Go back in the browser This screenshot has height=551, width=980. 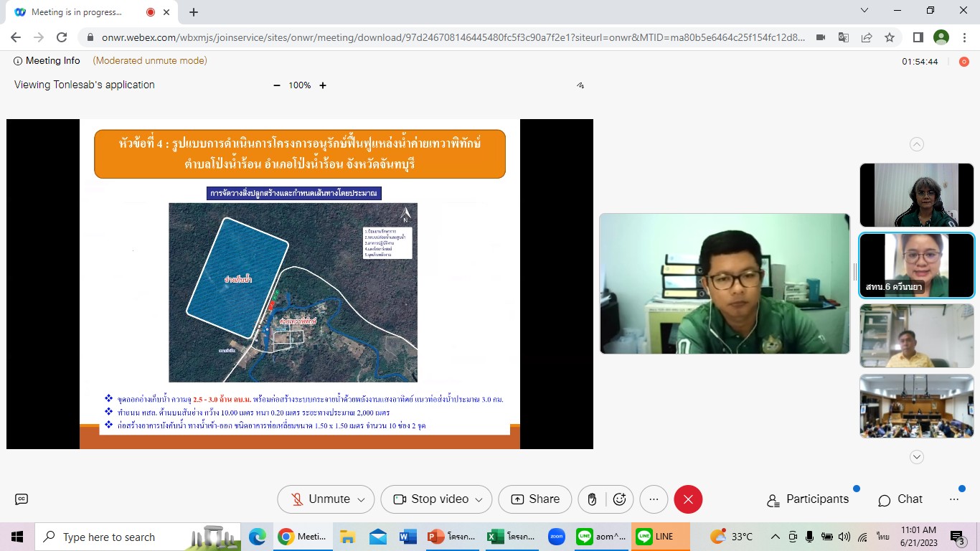click(16, 37)
